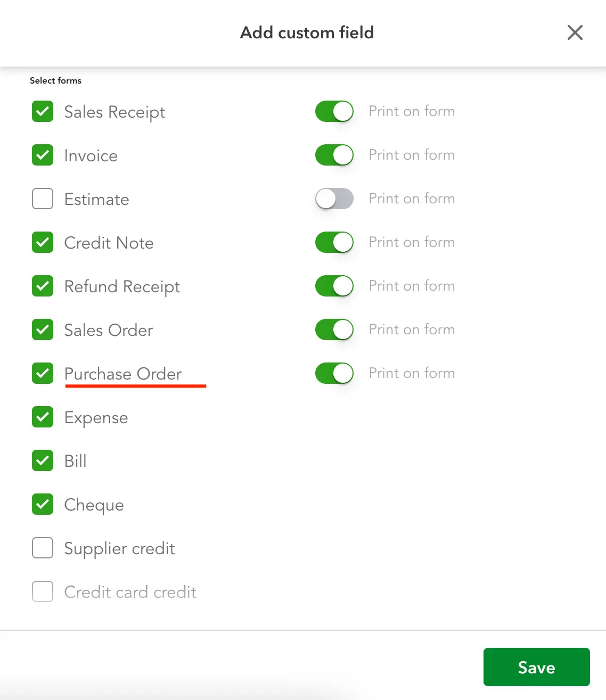Disable print on form for Sales Receipt
Screen dimensions: 606x700
coord(334,111)
